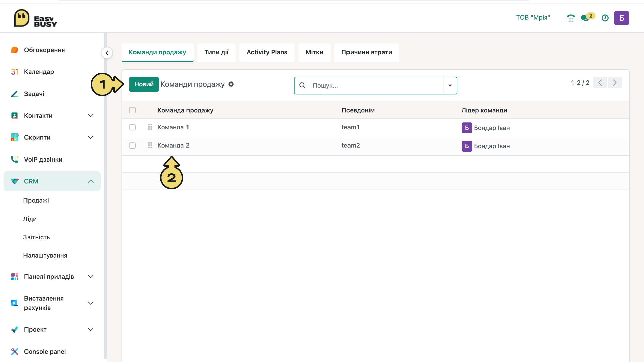Open the search filter options dropdown
This screenshot has width=644, height=362.
point(450,85)
